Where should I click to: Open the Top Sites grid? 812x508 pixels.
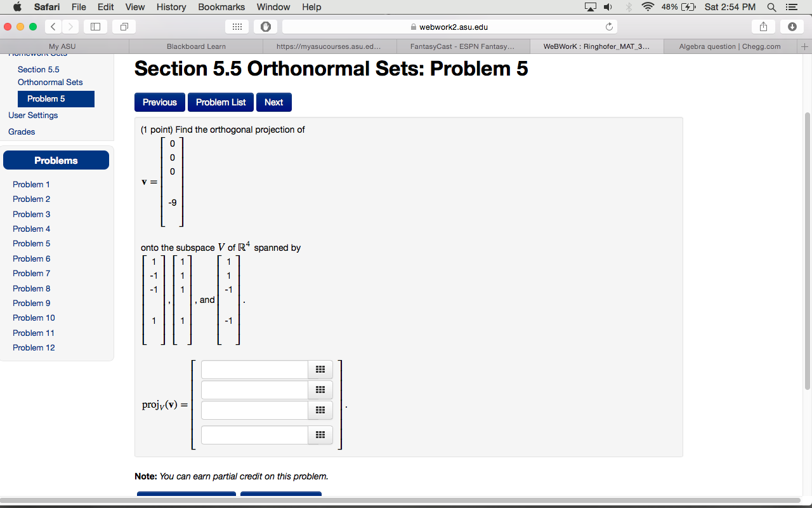[237, 27]
